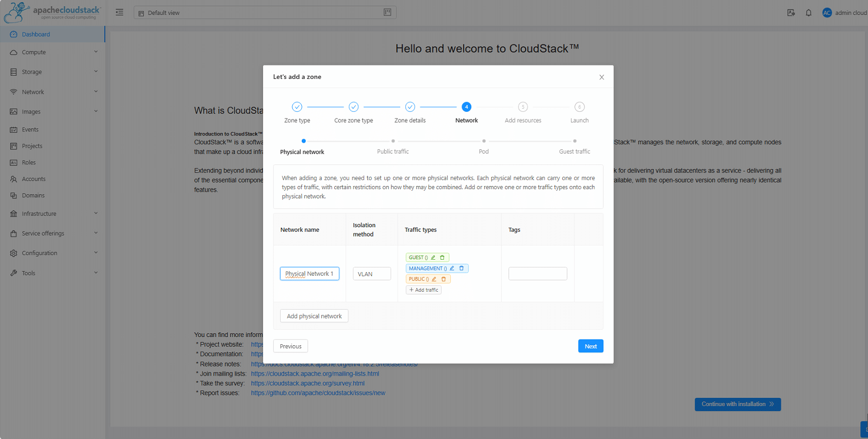
Task: Click the AC user avatar icon
Action: coord(827,13)
